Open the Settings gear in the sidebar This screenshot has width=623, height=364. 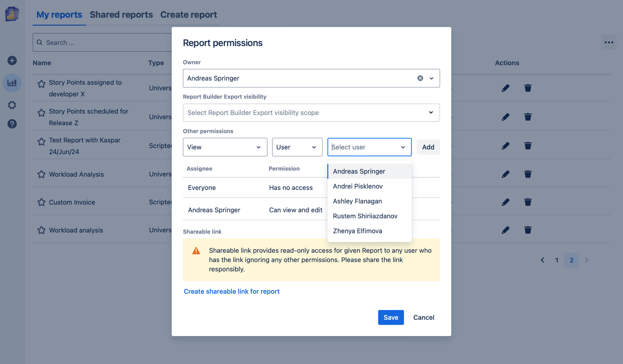point(12,105)
